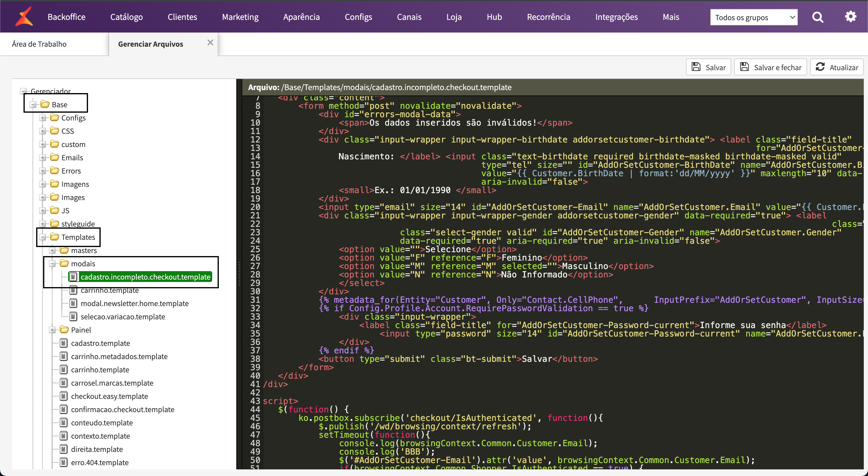The height and width of the screenshot is (476, 868).
Task: Click the modais folder icon
Action: click(64, 263)
